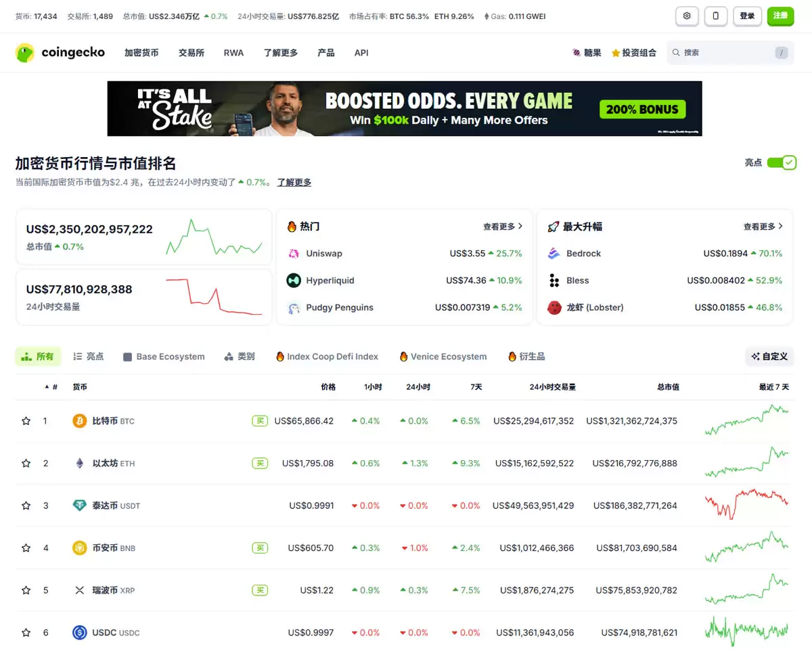Click the 搜索 search input field

point(730,53)
